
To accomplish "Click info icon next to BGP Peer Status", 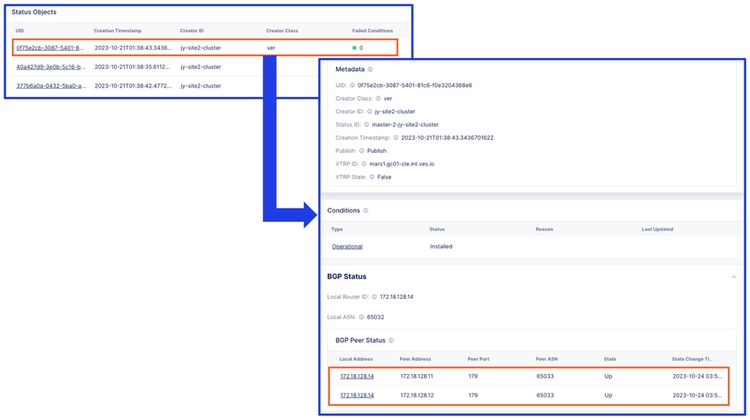I will 391,341.
